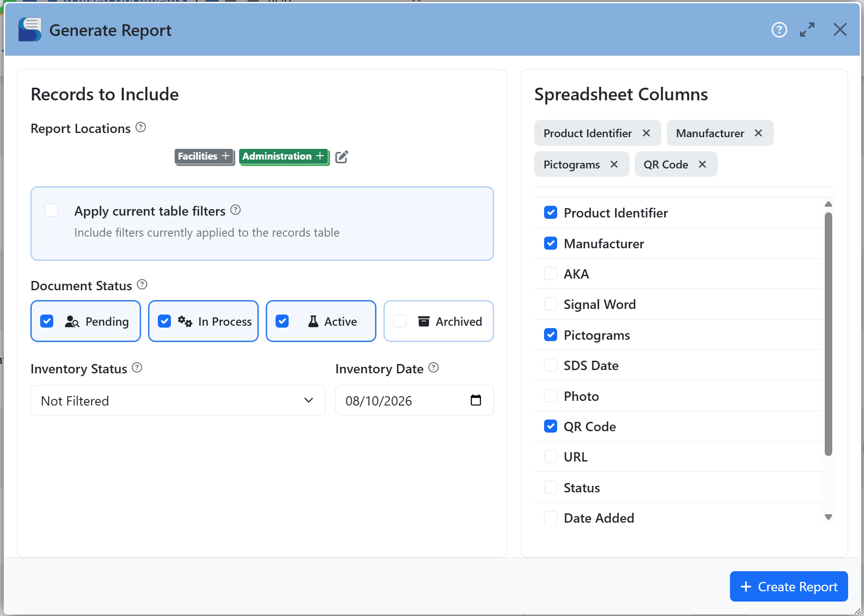Click the Spreadsheet Columns heading

coord(621,94)
